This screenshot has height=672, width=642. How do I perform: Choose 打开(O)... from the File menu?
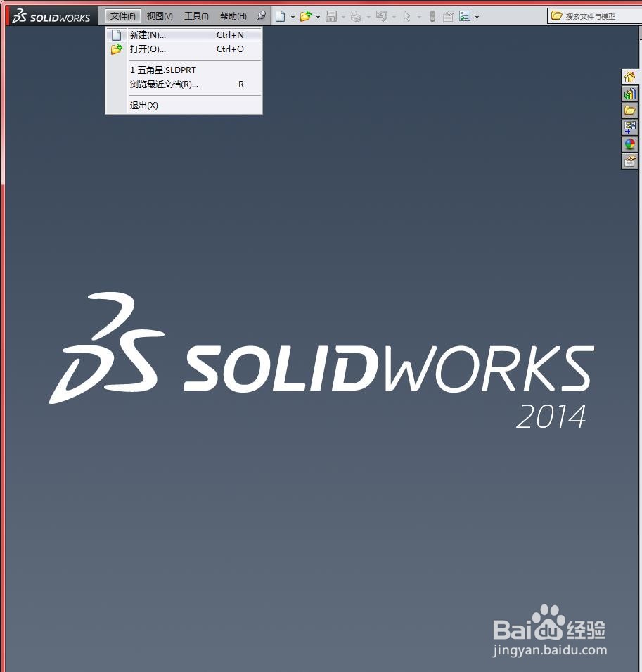[x=184, y=49]
